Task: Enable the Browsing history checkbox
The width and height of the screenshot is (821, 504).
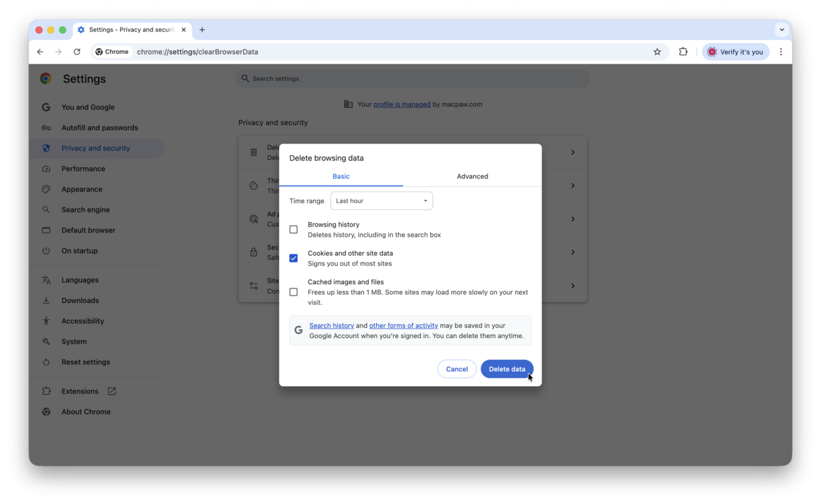Action: pyautogui.click(x=294, y=229)
